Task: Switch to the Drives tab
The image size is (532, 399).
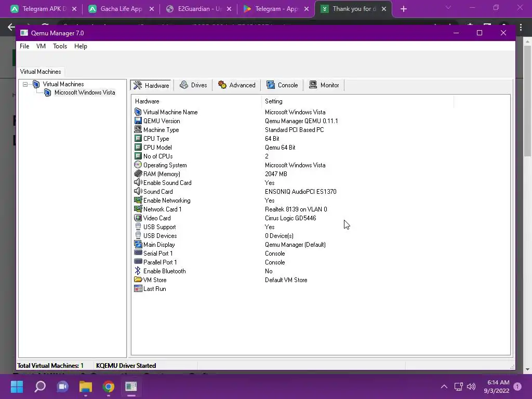Action: 193,85
